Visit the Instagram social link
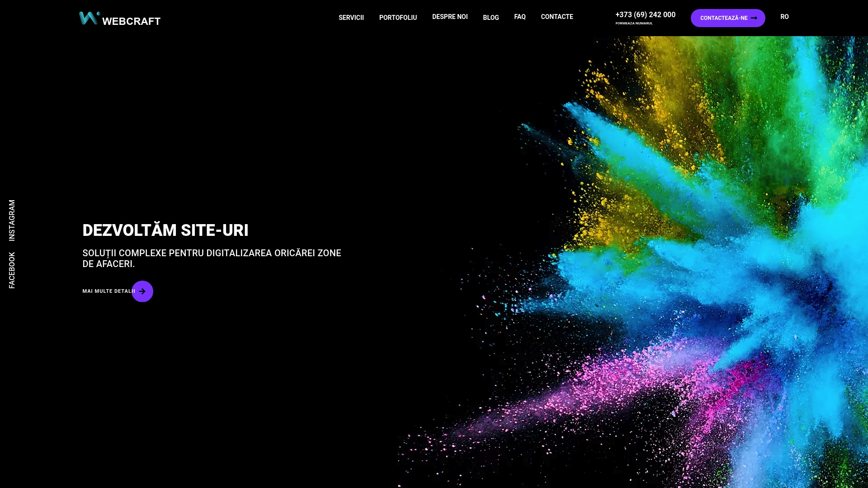The height and width of the screenshot is (488, 868). pyautogui.click(x=12, y=220)
